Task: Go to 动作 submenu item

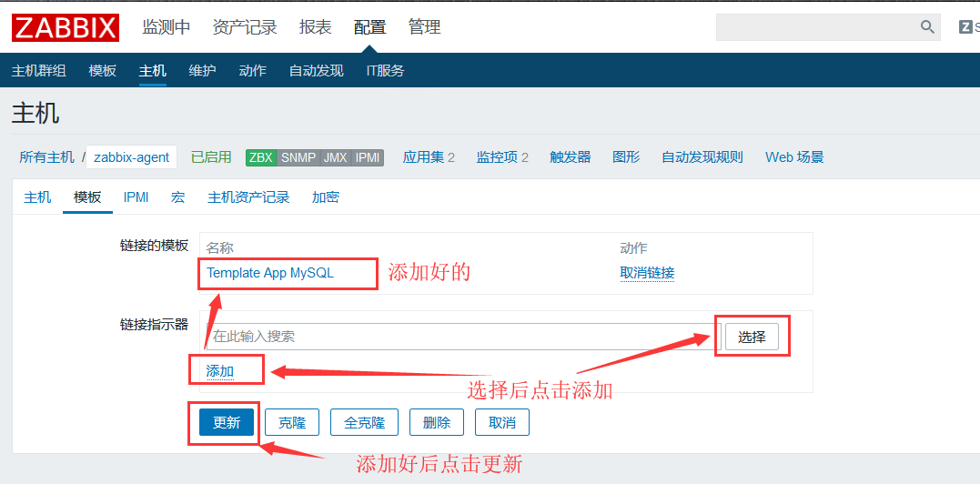Action: (252, 71)
